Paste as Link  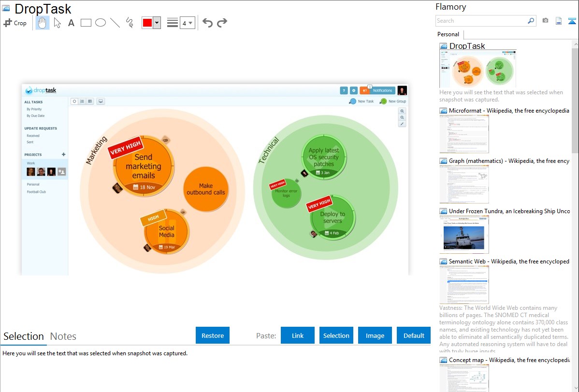pyautogui.click(x=298, y=335)
